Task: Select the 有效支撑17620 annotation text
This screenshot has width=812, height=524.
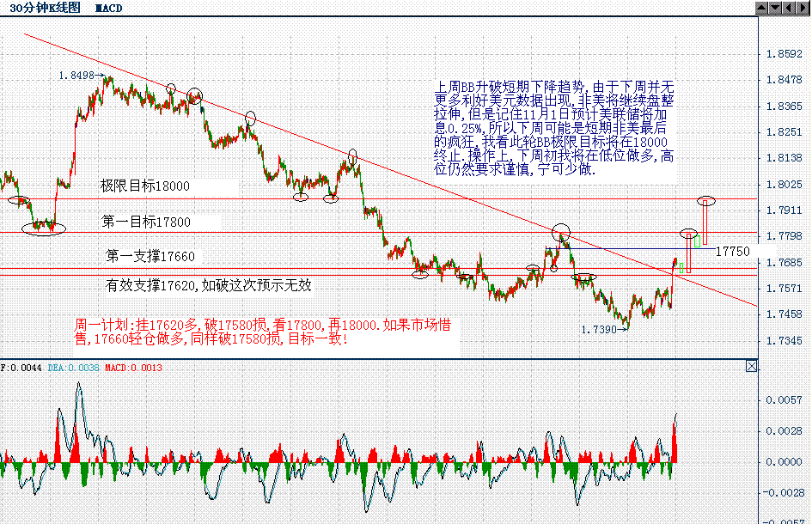Action: click(x=208, y=285)
